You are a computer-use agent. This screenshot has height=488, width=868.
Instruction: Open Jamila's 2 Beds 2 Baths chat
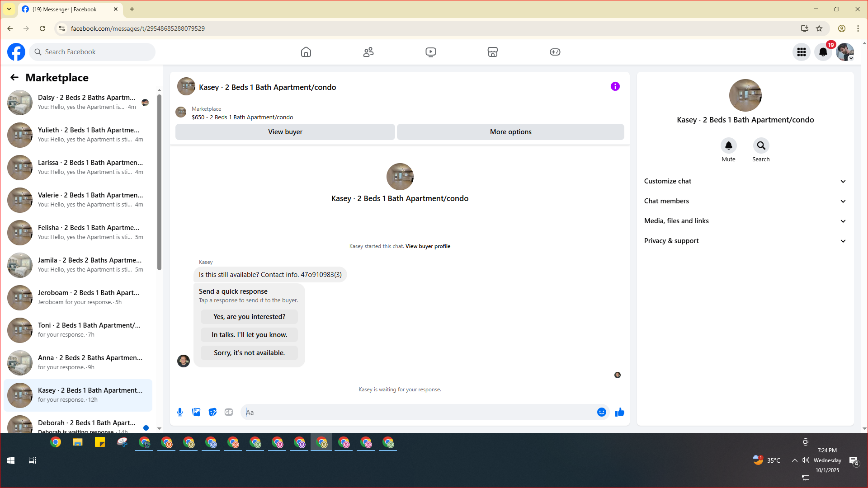pyautogui.click(x=78, y=265)
